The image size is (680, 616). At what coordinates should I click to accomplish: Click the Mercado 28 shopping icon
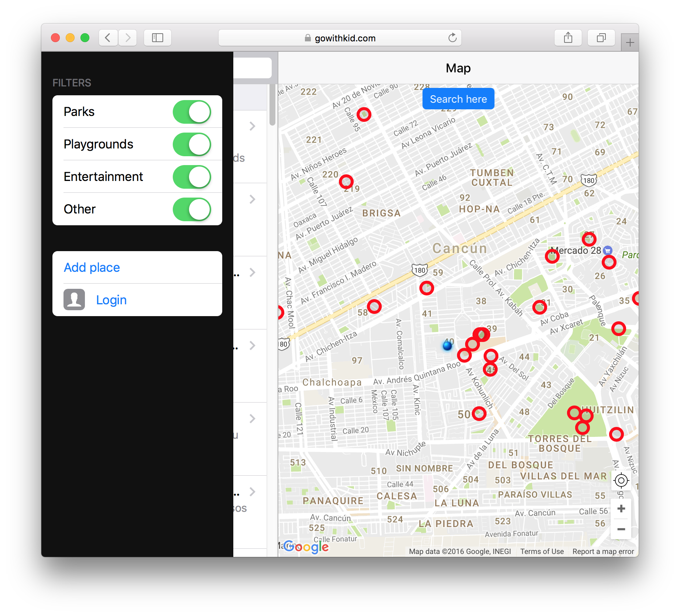pos(608,251)
